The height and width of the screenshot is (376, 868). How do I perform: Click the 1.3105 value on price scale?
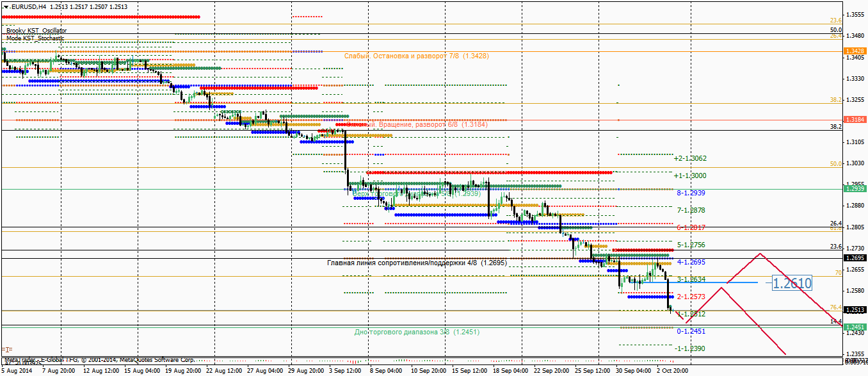click(x=856, y=142)
